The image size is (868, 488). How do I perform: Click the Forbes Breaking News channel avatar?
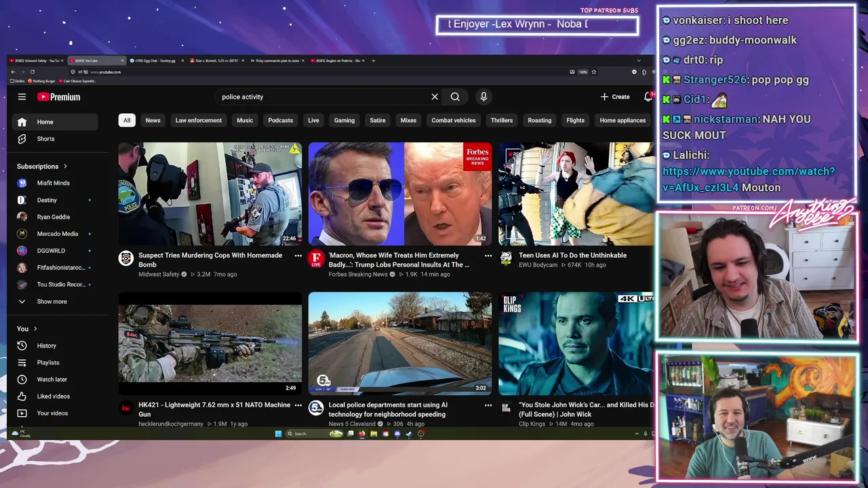(x=316, y=258)
